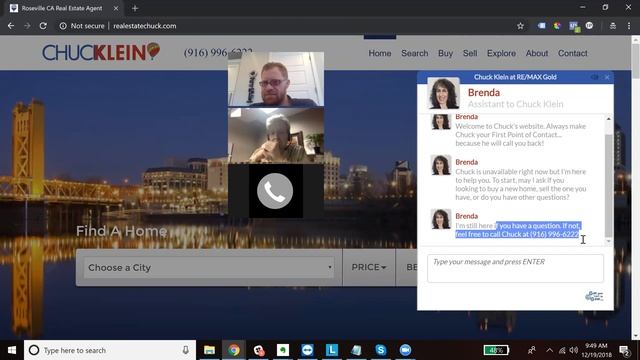
Task: Open the Not secure site info icon
Action: click(x=63, y=26)
